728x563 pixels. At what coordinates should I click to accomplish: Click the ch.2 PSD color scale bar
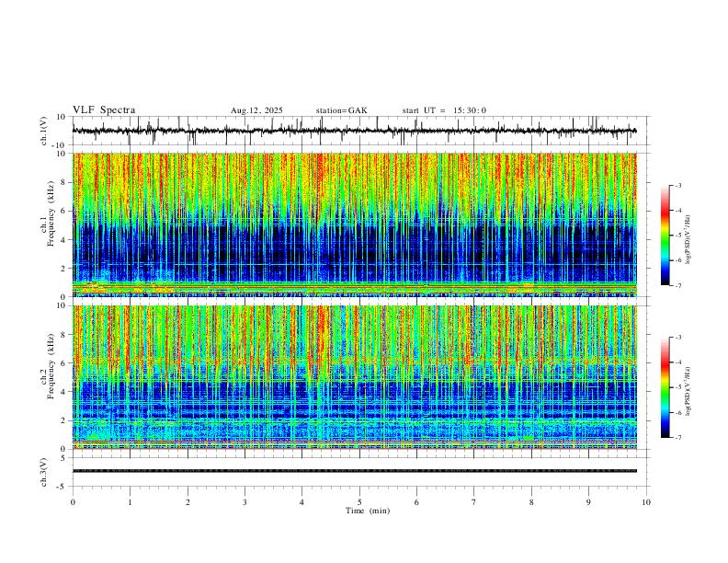point(665,387)
